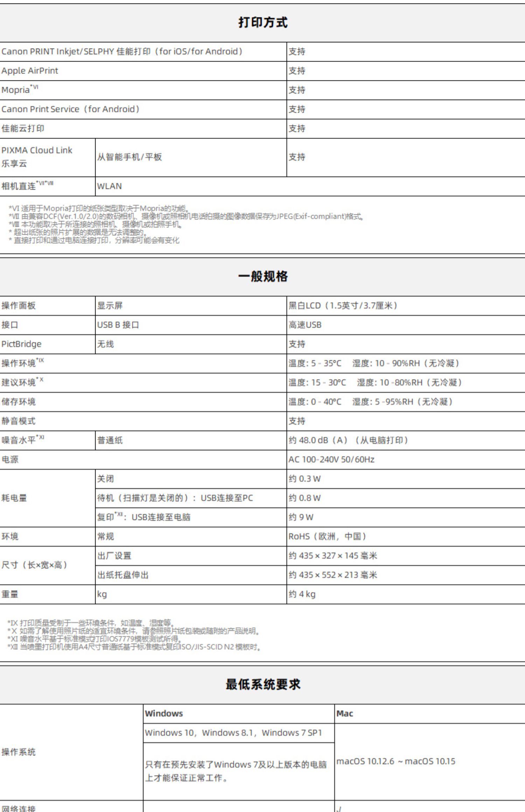The image size is (525, 812).
Task: Click the "一般规格" section heading
Action: (263, 277)
